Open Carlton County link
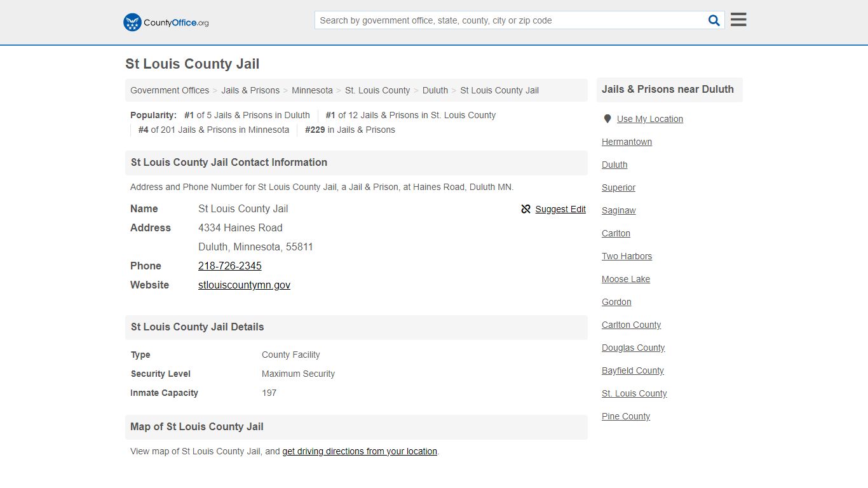 [x=631, y=325]
